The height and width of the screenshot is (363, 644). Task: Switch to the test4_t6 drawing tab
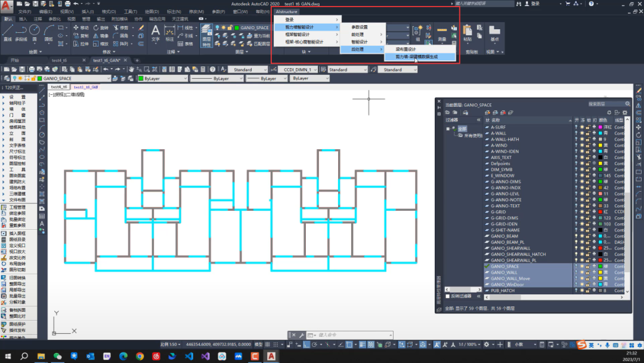(x=60, y=60)
